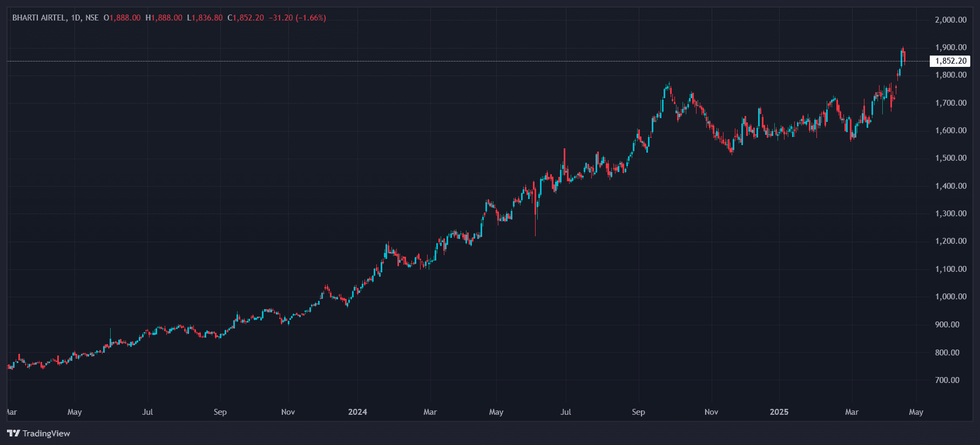Click the Mar label after 2025
Image resolution: width=980 pixels, height=445 pixels.
852,412
